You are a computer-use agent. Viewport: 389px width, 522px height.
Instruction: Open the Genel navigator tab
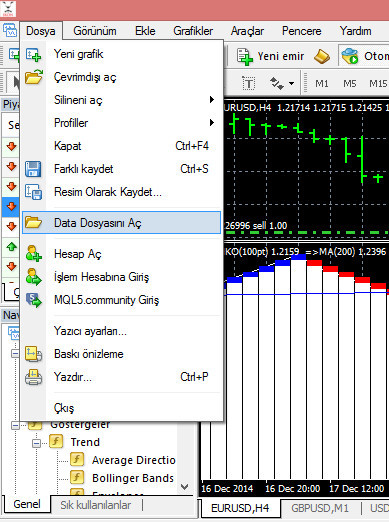pos(27,504)
